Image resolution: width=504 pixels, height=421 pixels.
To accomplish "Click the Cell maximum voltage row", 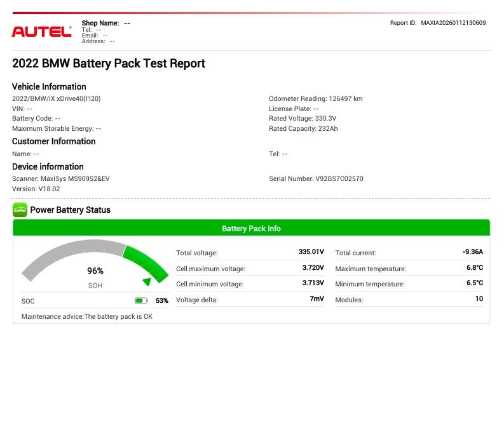I will coord(250,268).
